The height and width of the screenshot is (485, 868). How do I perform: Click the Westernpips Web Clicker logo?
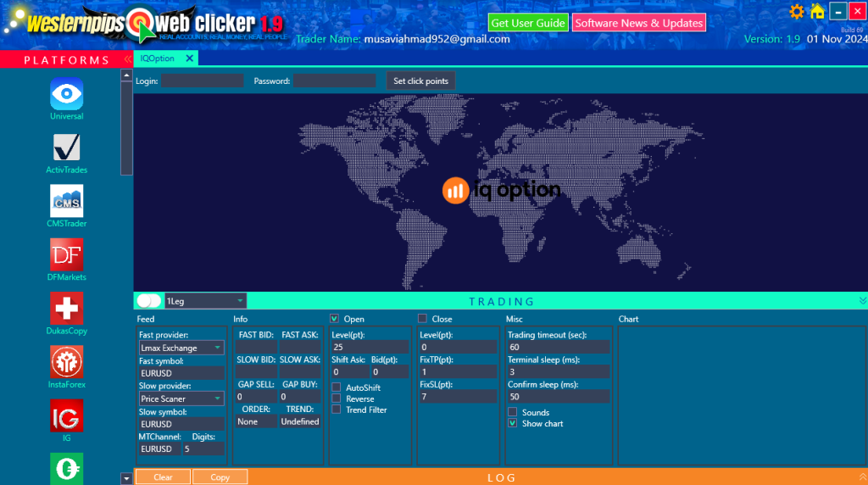147,24
